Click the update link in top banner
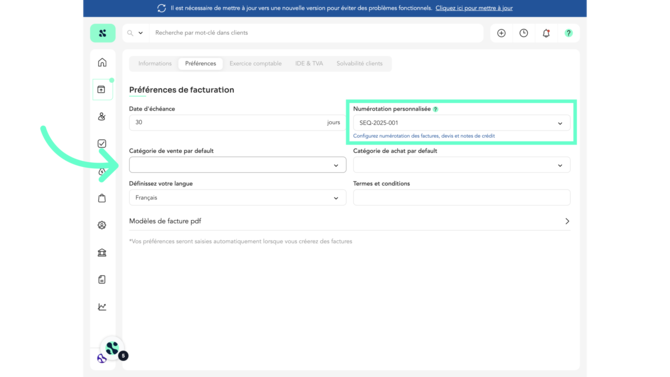Screen dimensions: 670x377 click(474, 8)
